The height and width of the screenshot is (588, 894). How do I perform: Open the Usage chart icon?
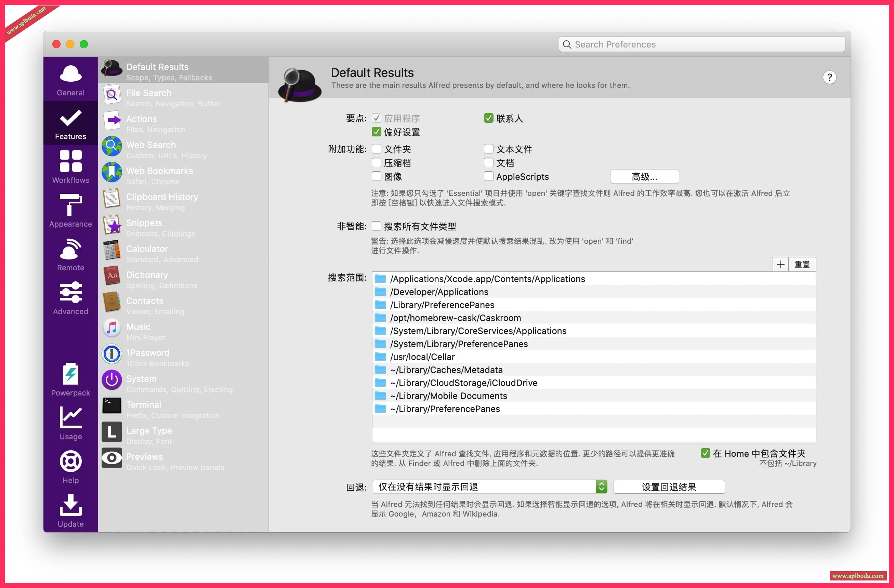tap(70, 417)
